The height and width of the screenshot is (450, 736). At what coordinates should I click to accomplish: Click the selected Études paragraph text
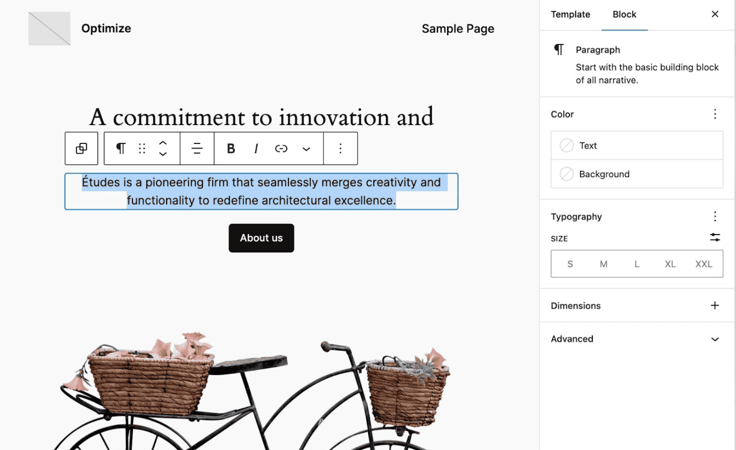tap(261, 191)
